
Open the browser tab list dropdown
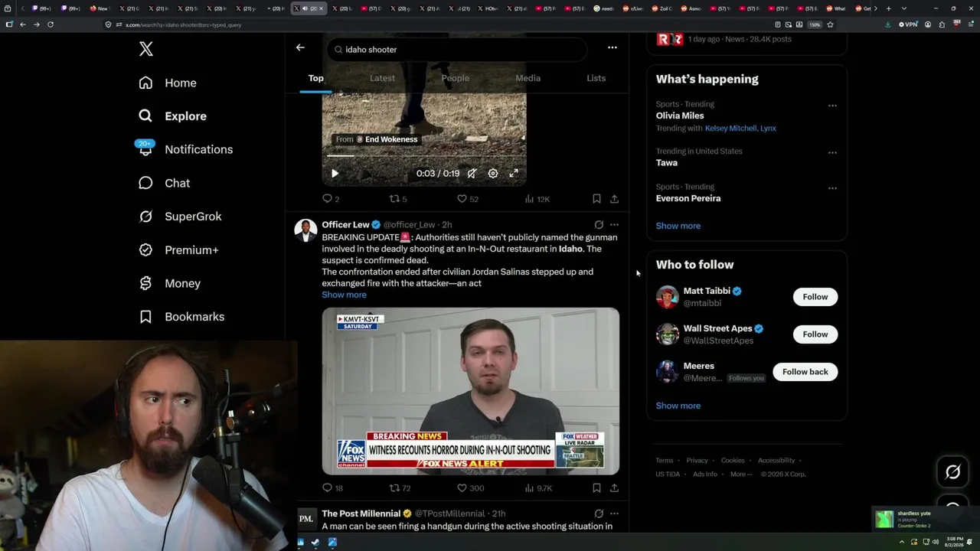pyautogui.click(x=903, y=8)
